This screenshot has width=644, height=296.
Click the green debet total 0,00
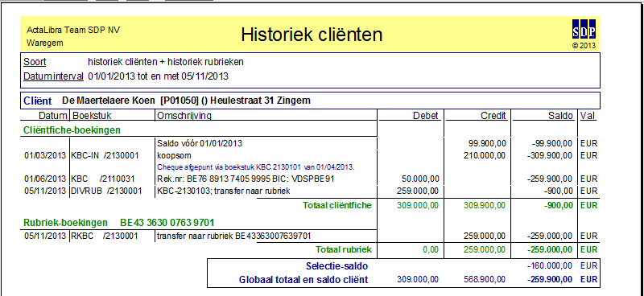coord(431,249)
